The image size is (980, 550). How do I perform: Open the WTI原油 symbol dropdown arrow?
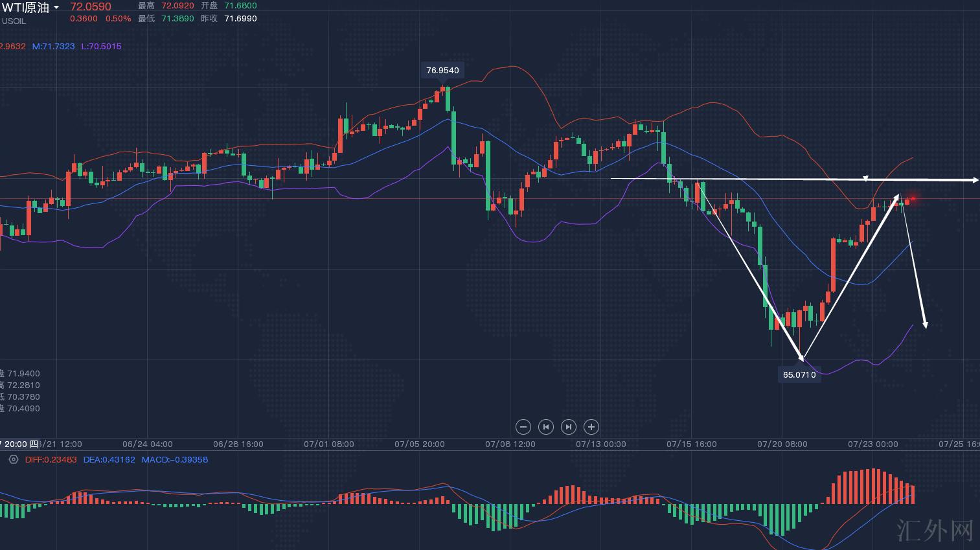pos(56,8)
